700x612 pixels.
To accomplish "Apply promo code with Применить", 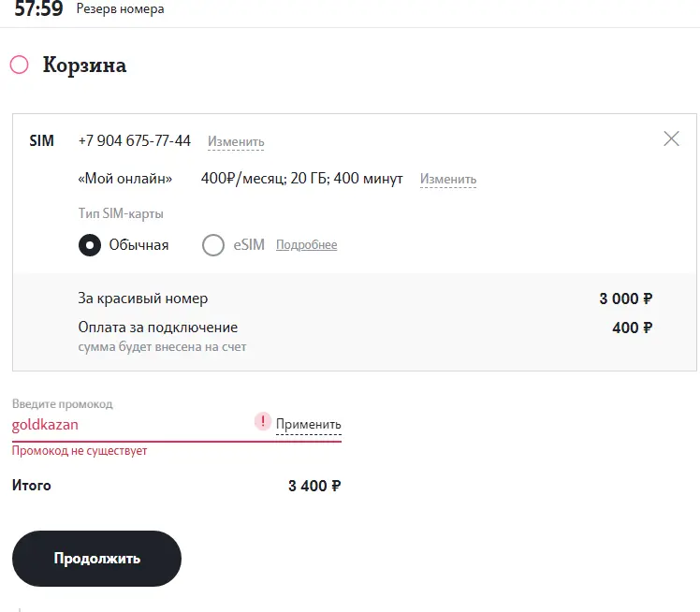I will (309, 424).
